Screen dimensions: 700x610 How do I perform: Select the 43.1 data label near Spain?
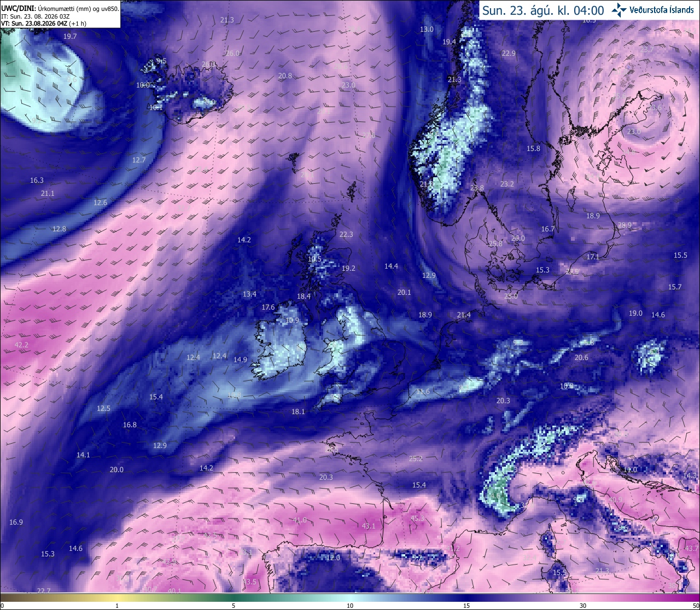click(x=369, y=526)
